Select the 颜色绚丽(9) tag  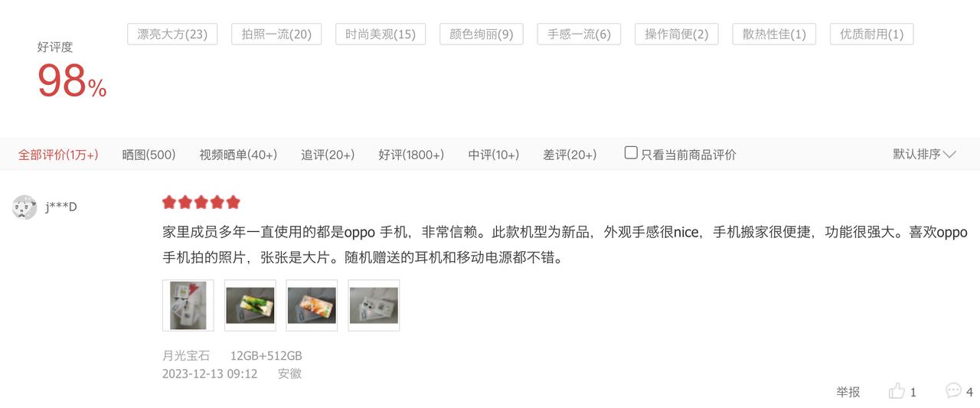click(482, 34)
